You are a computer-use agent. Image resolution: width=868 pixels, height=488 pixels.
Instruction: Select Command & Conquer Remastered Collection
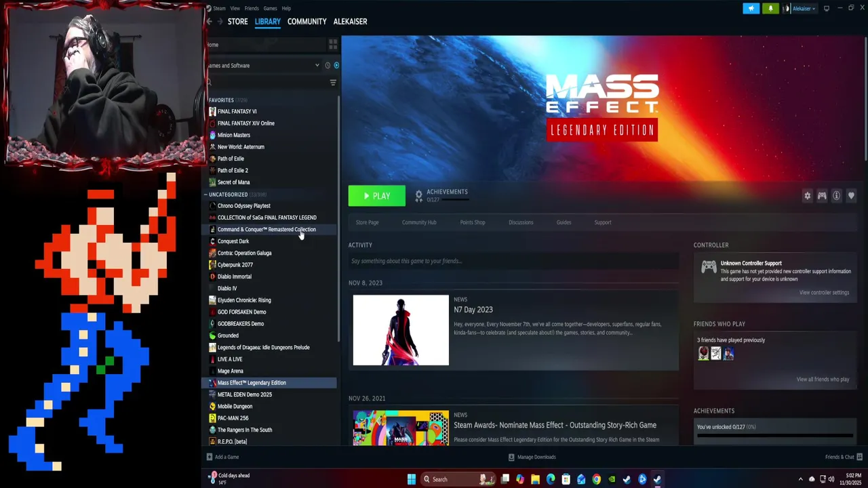coord(271,230)
